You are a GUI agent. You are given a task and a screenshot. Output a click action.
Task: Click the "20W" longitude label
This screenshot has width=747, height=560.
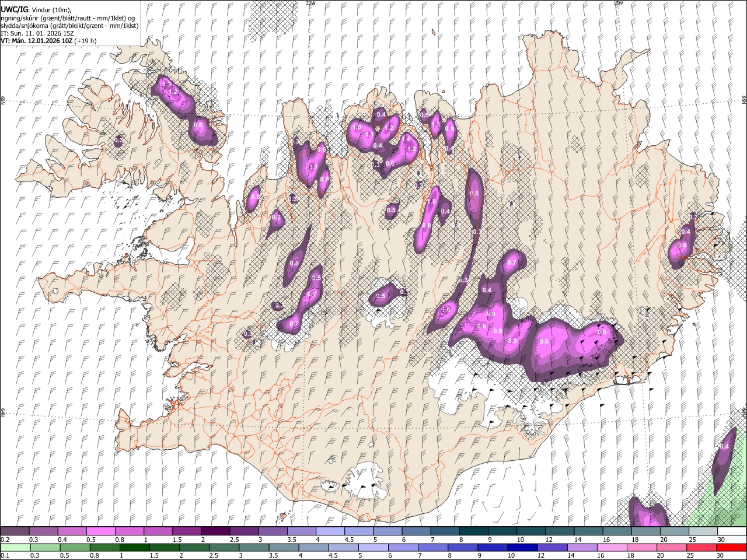coord(310,3)
